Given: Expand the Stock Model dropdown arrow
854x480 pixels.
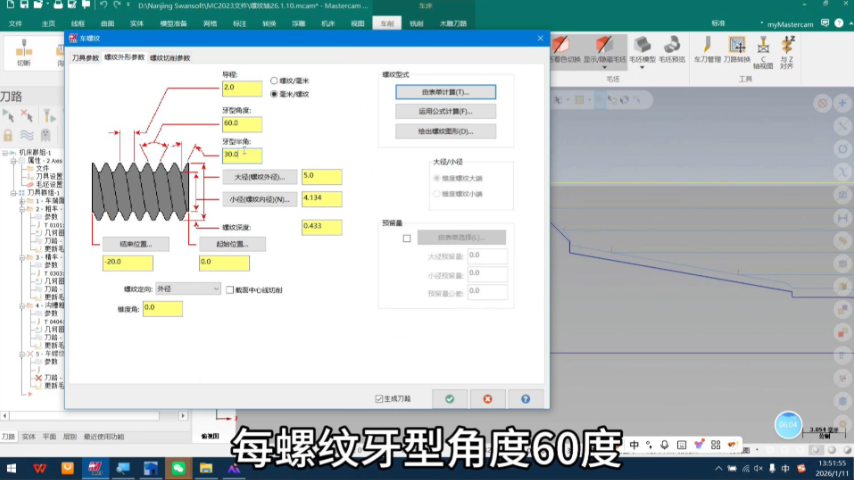Looking at the screenshot, I should (x=642, y=68).
